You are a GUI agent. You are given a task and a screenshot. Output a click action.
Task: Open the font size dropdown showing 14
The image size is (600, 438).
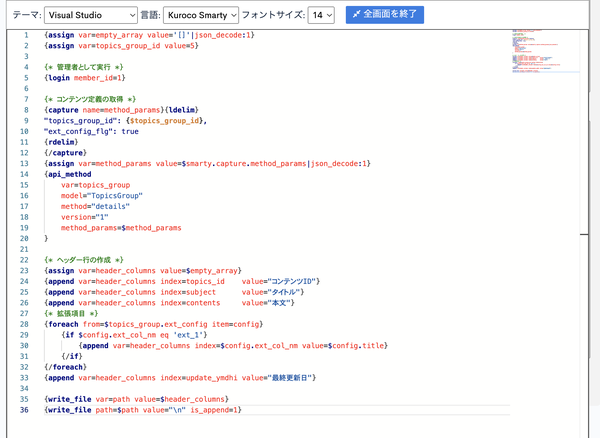point(321,15)
